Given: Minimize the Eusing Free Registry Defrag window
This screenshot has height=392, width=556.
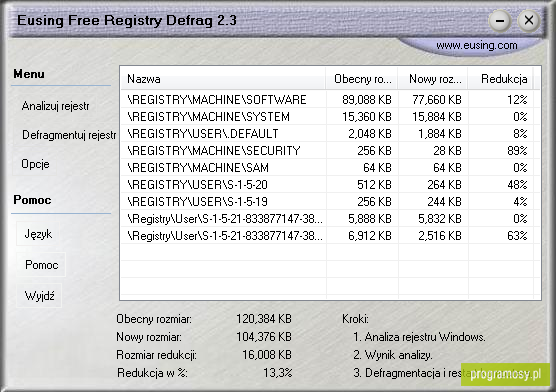Looking at the screenshot, I should (500, 21).
